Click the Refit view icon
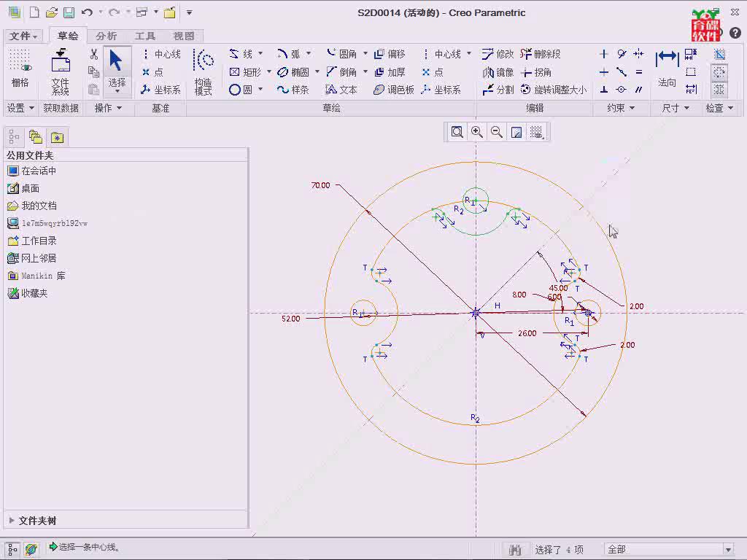 457,132
